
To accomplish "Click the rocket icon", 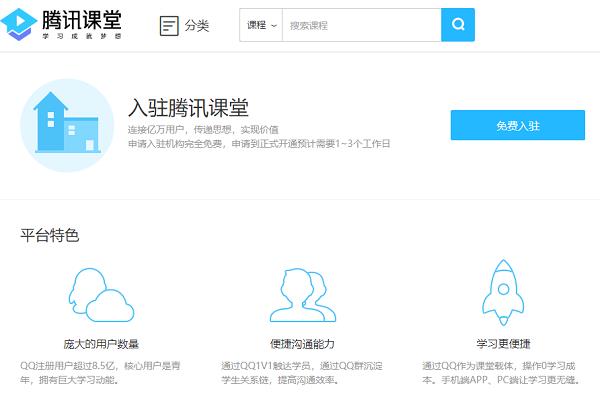I will click(503, 293).
